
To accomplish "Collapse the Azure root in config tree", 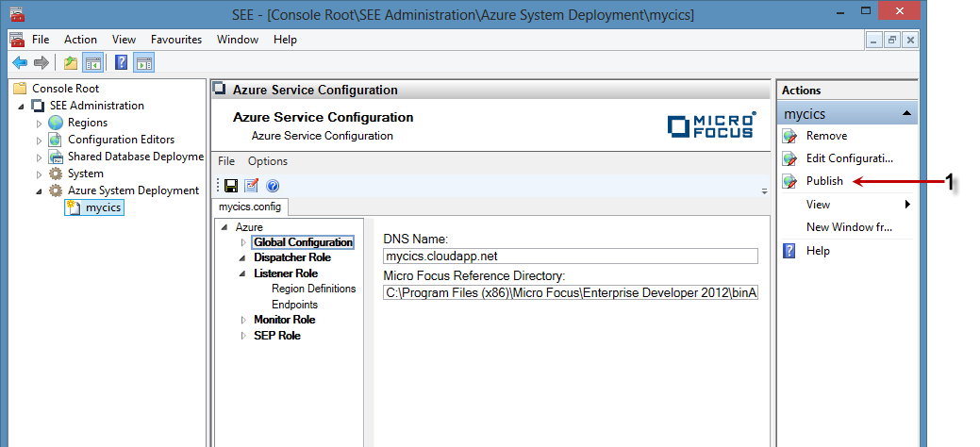I will click(x=225, y=227).
